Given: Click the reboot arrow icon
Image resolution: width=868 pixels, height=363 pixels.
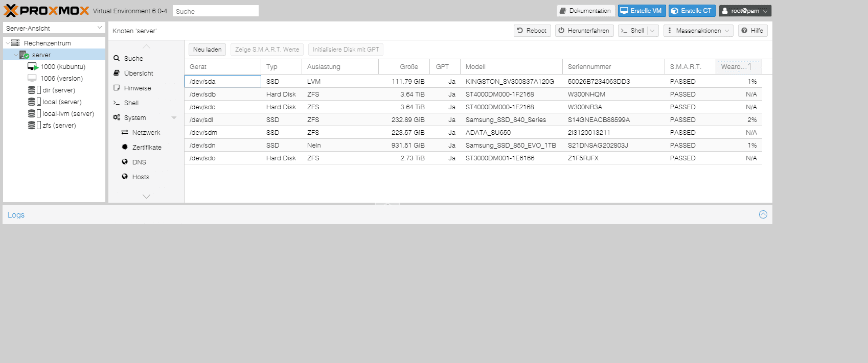Looking at the screenshot, I should [x=520, y=31].
